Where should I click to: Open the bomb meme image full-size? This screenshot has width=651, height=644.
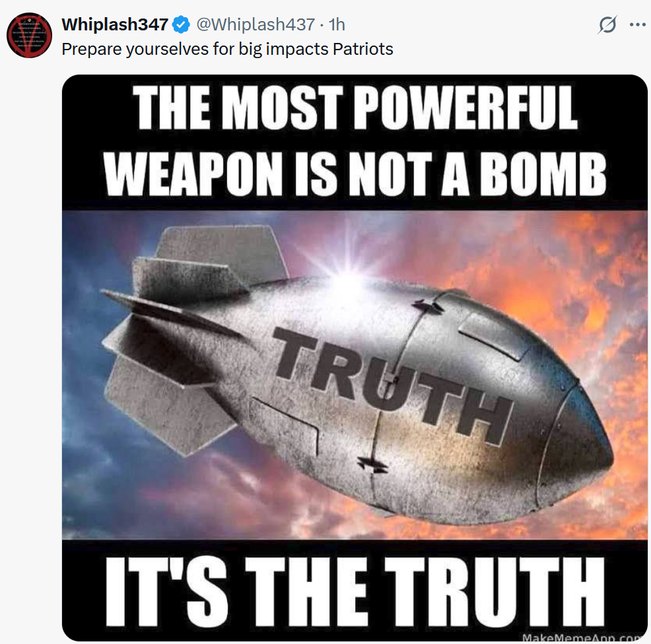[355, 358]
